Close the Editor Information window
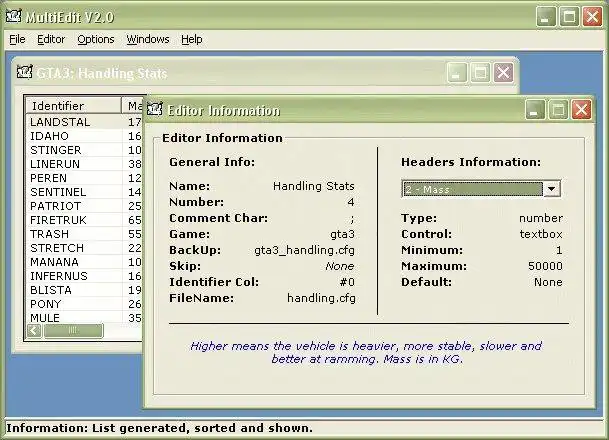The image size is (609, 440). pos(581,110)
